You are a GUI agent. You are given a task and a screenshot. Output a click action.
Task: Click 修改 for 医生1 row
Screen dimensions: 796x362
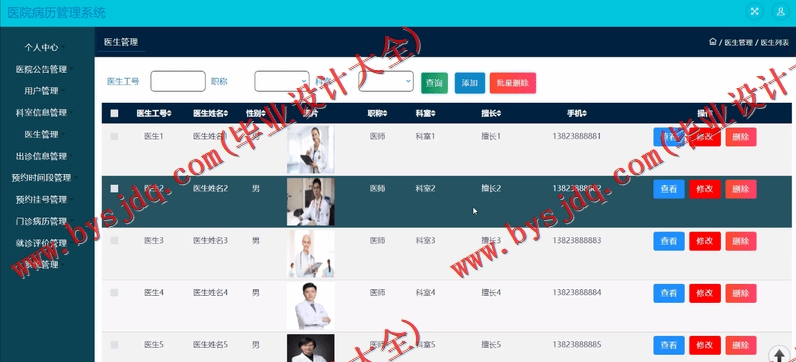click(x=705, y=137)
